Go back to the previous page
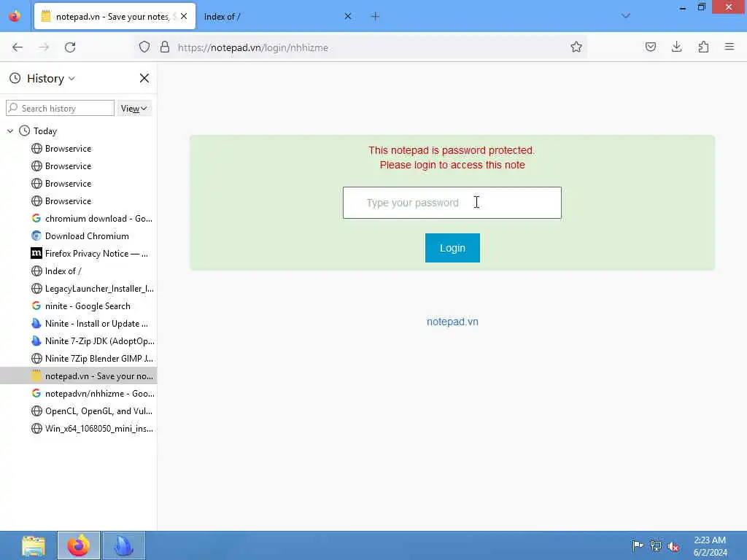The image size is (747, 560). click(x=18, y=47)
